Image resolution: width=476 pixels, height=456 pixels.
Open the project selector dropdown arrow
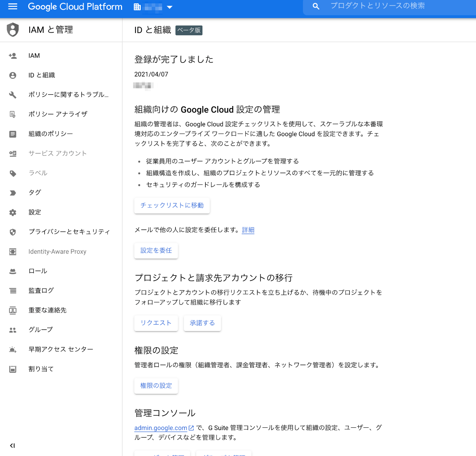click(169, 7)
